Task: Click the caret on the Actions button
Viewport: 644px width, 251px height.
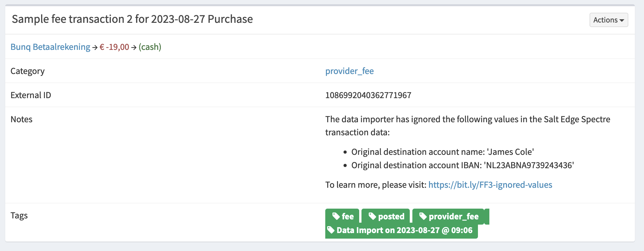Action: tap(622, 20)
